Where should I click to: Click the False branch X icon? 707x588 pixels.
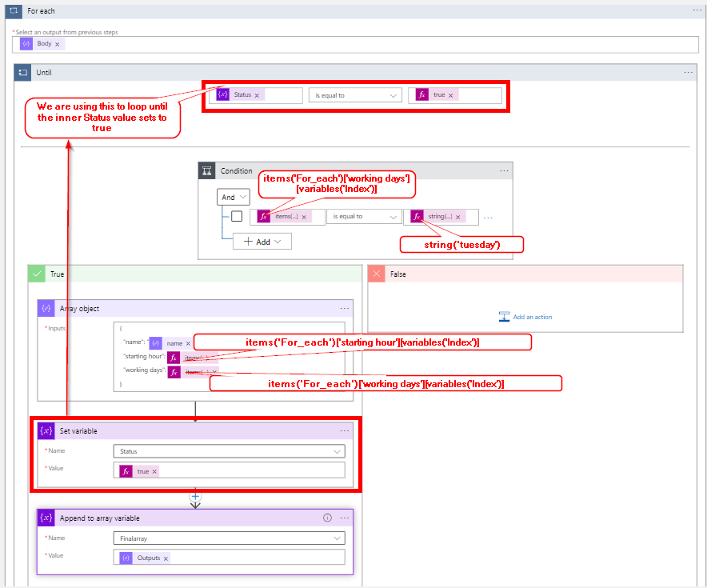pyautogui.click(x=377, y=274)
